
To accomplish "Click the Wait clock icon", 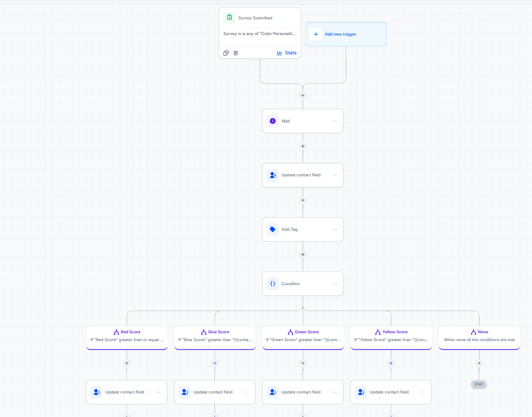I will point(273,121).
